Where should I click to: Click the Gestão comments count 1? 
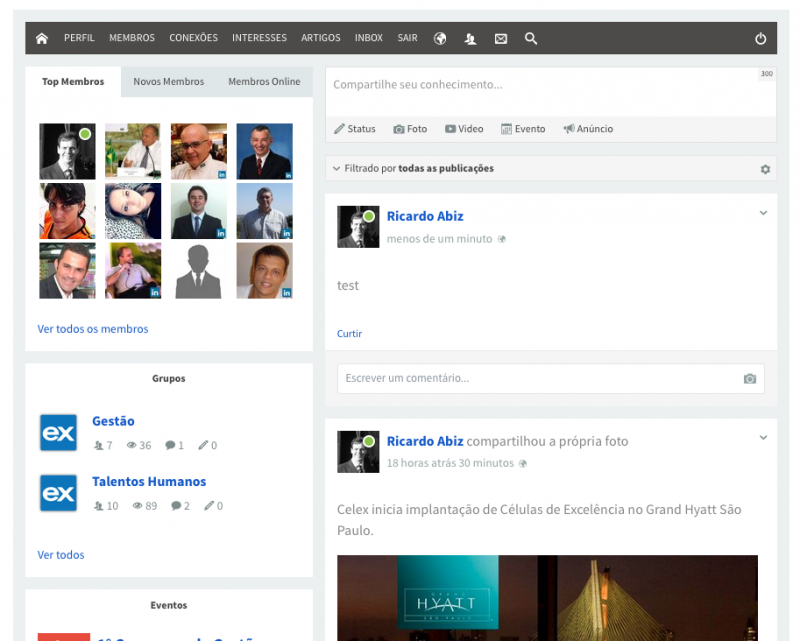pyautogui.click(x=174, y=446)
